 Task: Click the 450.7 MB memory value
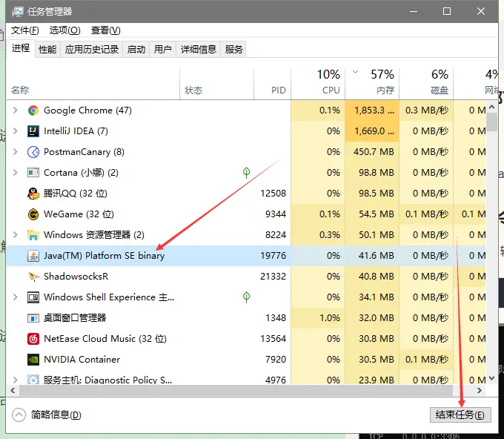pos(374,152)
